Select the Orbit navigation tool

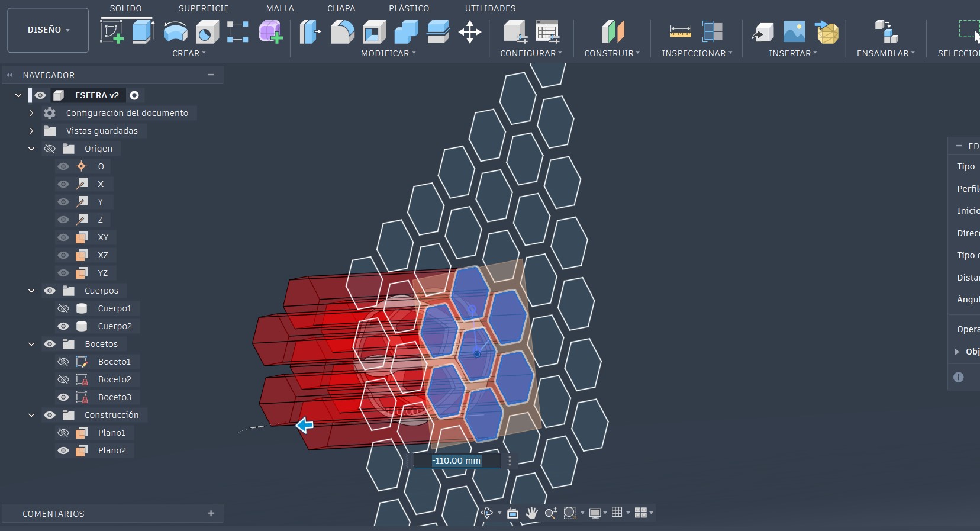[487, 513]
